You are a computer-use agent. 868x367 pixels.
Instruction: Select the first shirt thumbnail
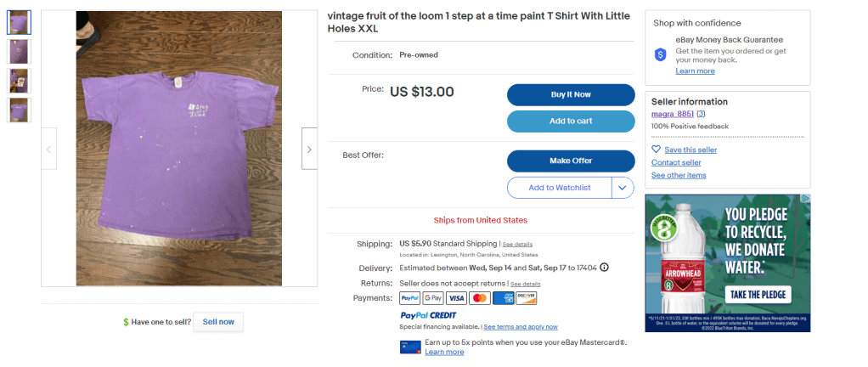click(x=19, y=23)
